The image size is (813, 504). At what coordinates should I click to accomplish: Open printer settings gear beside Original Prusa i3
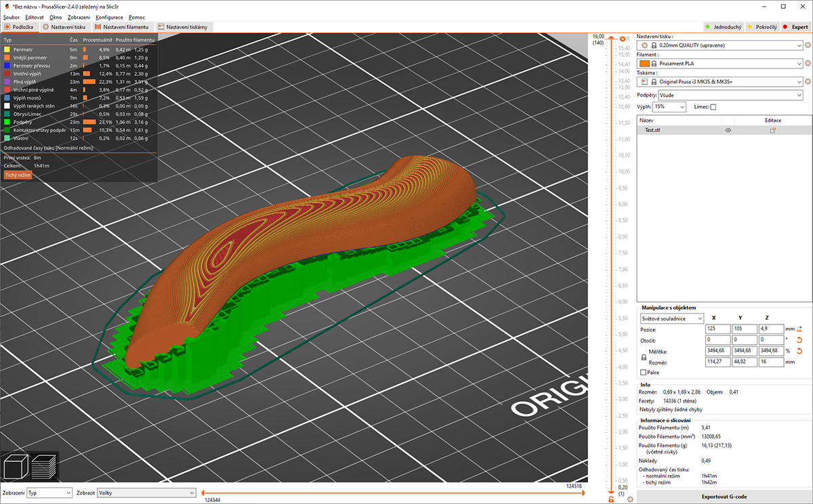pos(808,82)
